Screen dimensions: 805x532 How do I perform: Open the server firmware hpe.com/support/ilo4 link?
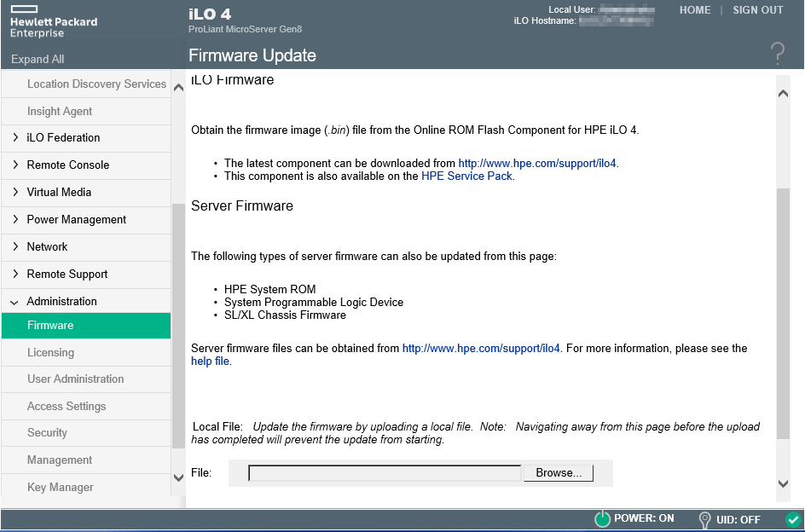(x=481, y=348)
